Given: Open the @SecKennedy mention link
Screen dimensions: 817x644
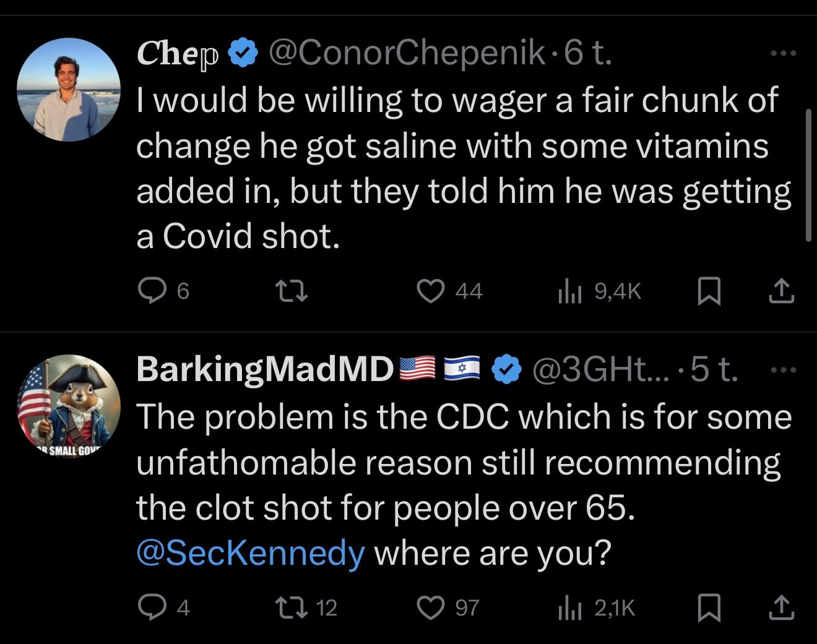Looking at the screenshot, I should 250,553.
